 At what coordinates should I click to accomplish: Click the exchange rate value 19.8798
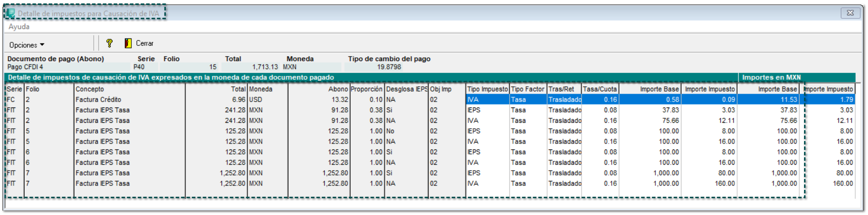pos(389,67)
